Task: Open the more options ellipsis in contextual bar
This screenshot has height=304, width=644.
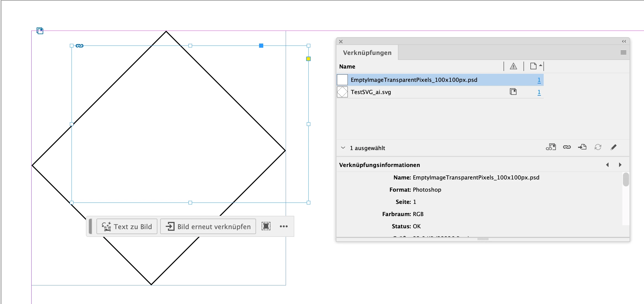Action: [x=283, y=226]
